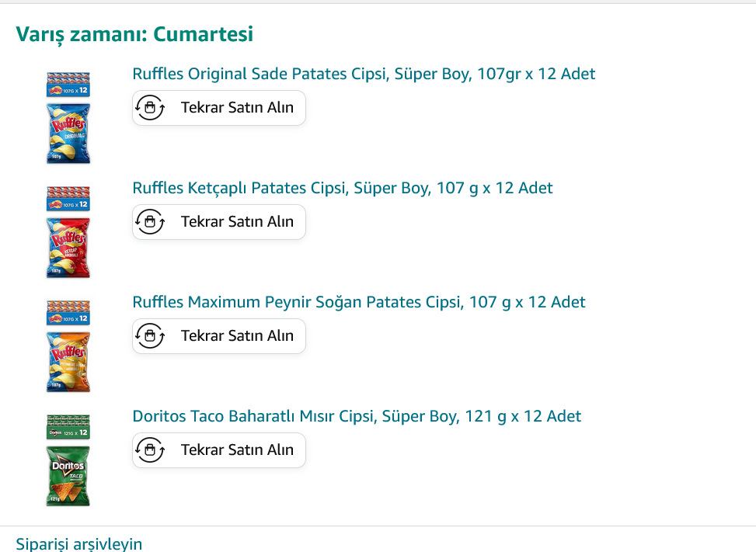The width and height of the screenshot is (756, 552).
Task: View the orange Ruffles Peynir Soğan bag image
Action: pos(68,362)
